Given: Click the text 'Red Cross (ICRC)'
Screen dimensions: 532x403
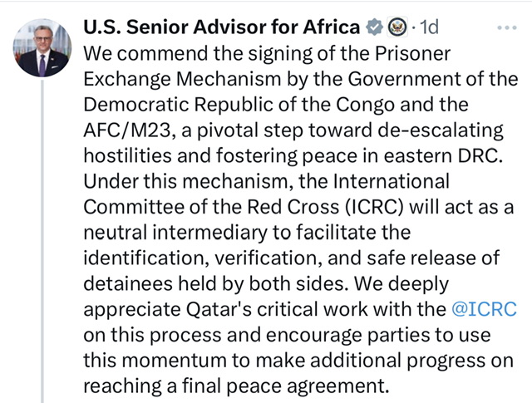Looking at the screenshot, I should click(x=325, y=207).
